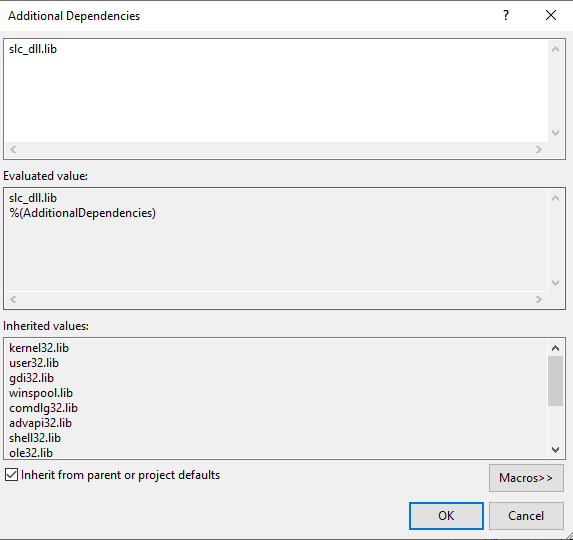
Task: Expand the Macros>> panel
Action: click(526, 478)
